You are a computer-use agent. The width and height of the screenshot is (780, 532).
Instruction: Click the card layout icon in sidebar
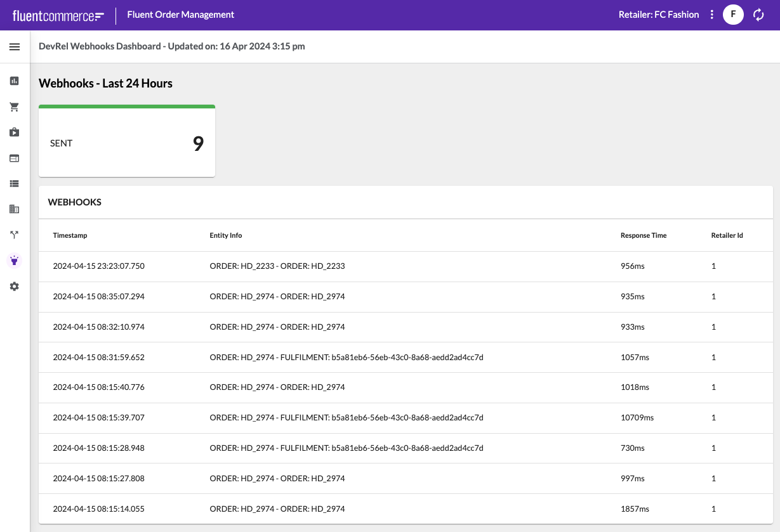tap(15, 158)
